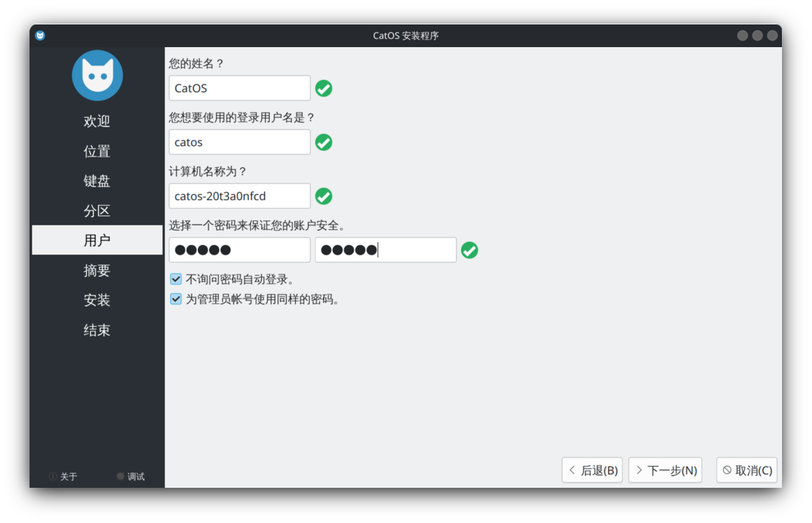
Task: Click the leftmost of the three window control buttons
Action: (742, 36)
